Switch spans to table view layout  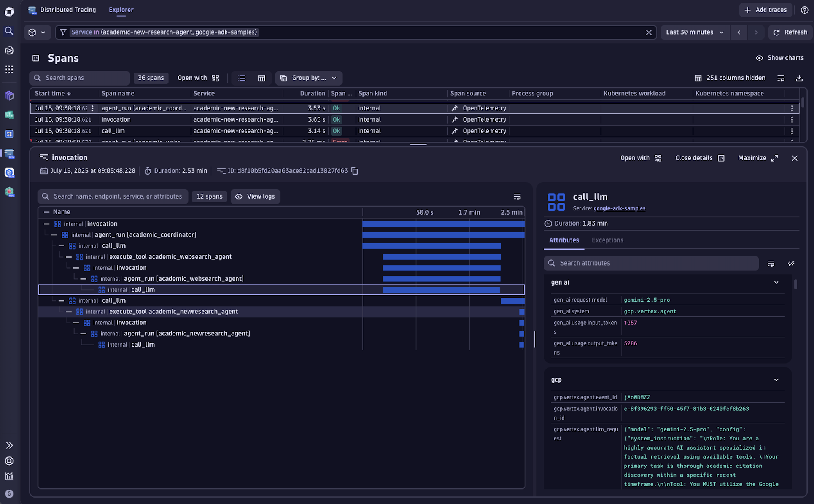262,78
